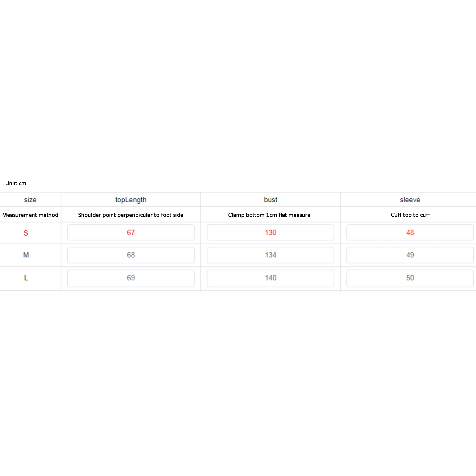
Task: Click the M size row label
Action: click(x=26, y=255)
